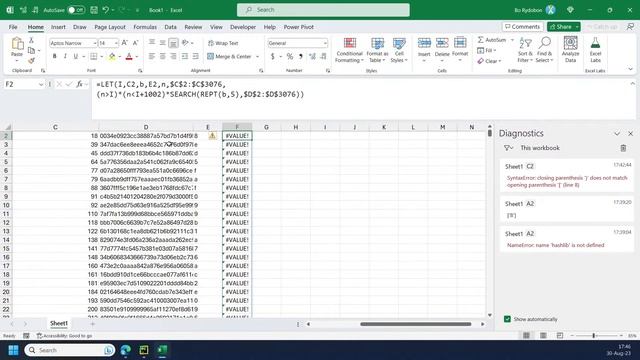Open Excel Labs
Image resolution: width=640 pixels, height=360 pixels.
[x=596, y=49]
